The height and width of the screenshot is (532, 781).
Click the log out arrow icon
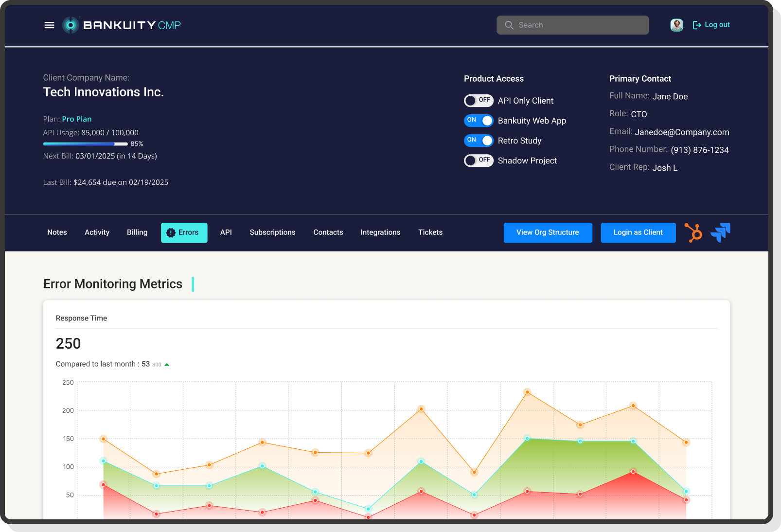coord(697,24)
